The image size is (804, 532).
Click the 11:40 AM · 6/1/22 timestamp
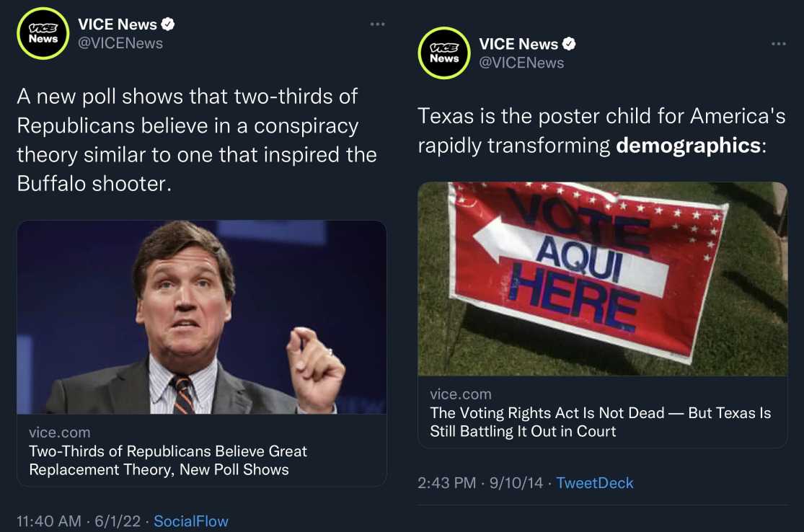(78, 520)
